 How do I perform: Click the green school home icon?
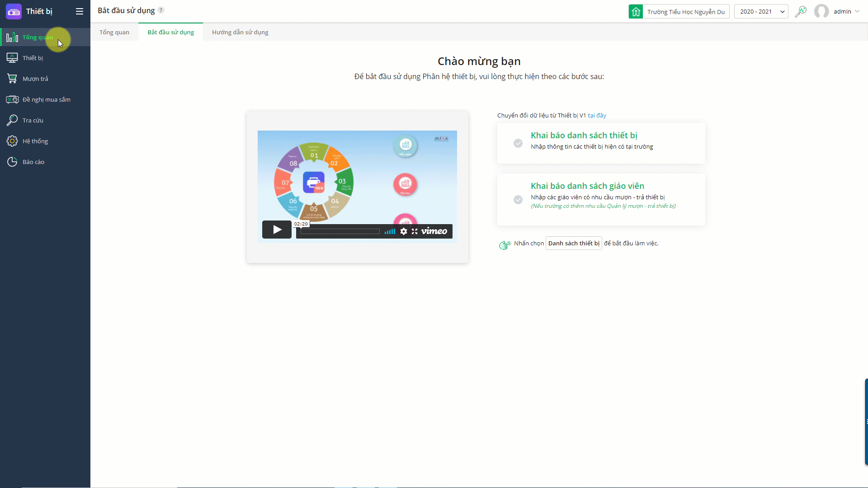[636, 12]
